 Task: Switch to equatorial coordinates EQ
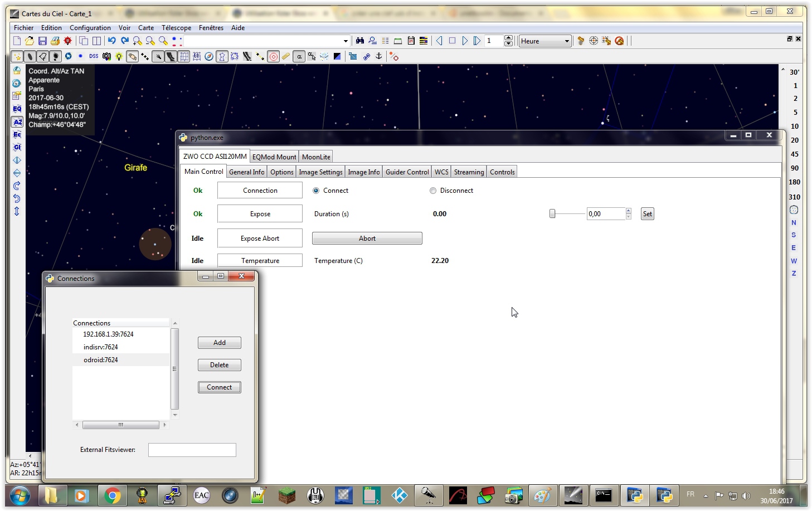(17, 109)
